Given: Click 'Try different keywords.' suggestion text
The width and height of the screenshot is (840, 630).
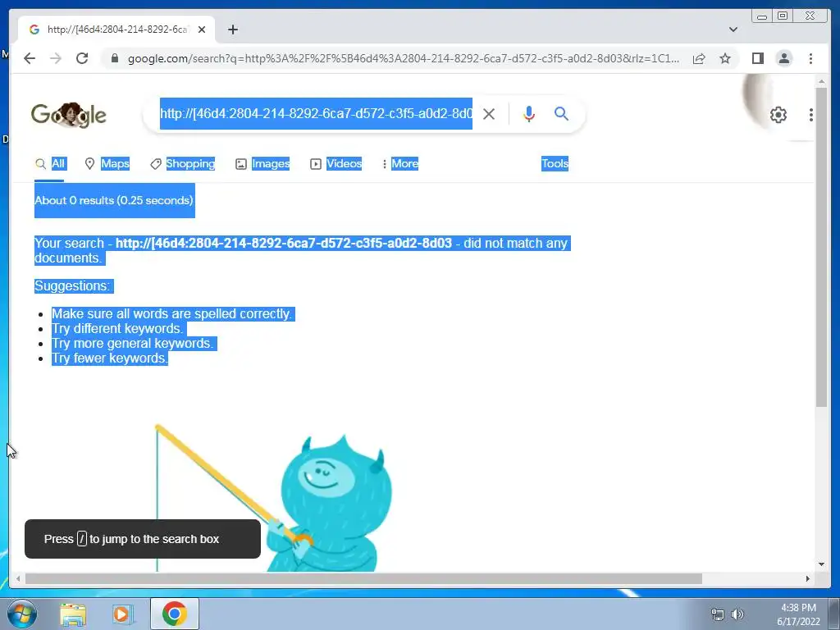Looking at the screenshot, I should pyautogui.click(x=117, y=328).
